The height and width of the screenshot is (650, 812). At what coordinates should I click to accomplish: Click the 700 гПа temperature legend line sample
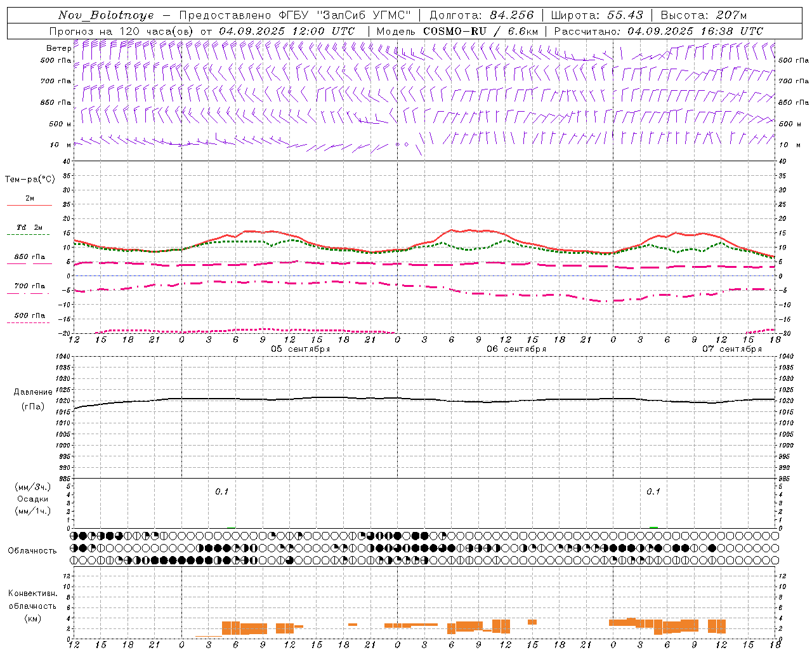[x=28, y=293]
